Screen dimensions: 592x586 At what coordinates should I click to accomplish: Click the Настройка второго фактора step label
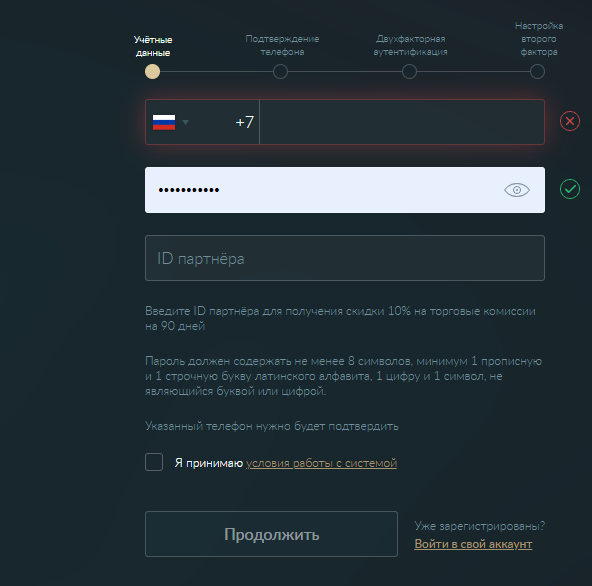tap(539, 39)
